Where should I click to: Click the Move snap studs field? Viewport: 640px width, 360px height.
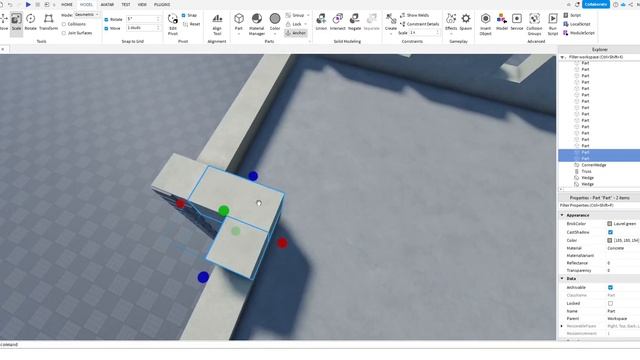tap(143, 28)
